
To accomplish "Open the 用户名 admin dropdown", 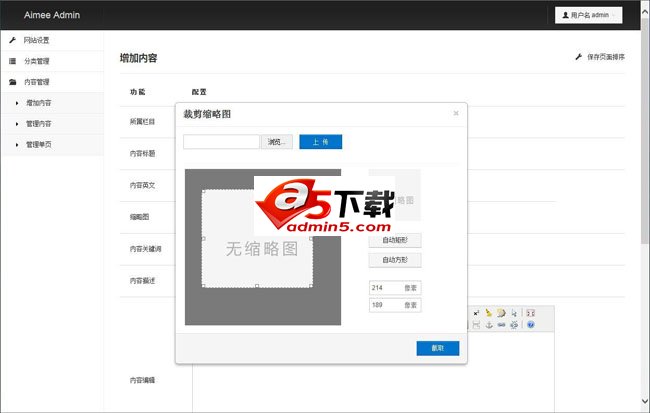I will (x=589, y=15).
